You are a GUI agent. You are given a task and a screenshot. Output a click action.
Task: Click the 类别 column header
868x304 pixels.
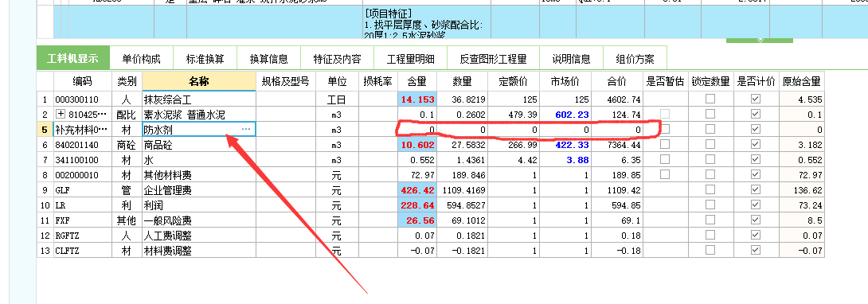pyautogui.click(x=127, y=82)
